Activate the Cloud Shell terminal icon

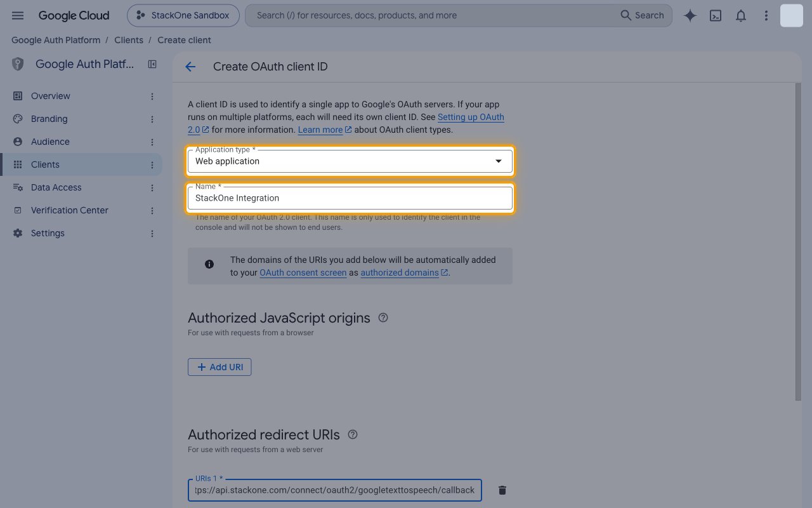(716, 16)
